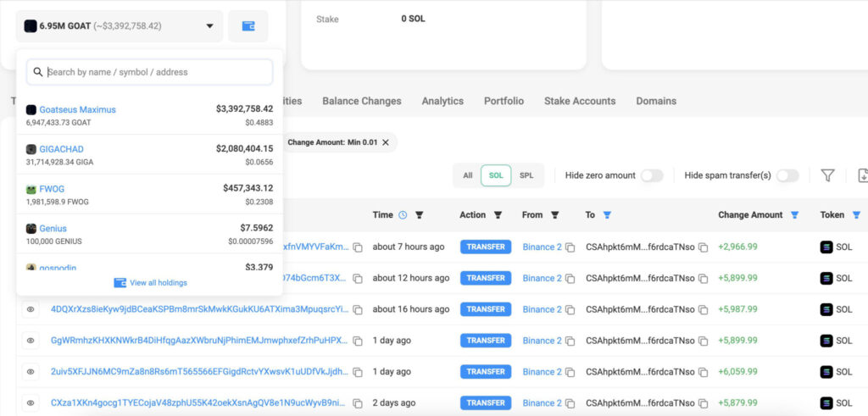Toggle Hide zero amount switch
868x416 pixels.
click(x=651, y=175)
